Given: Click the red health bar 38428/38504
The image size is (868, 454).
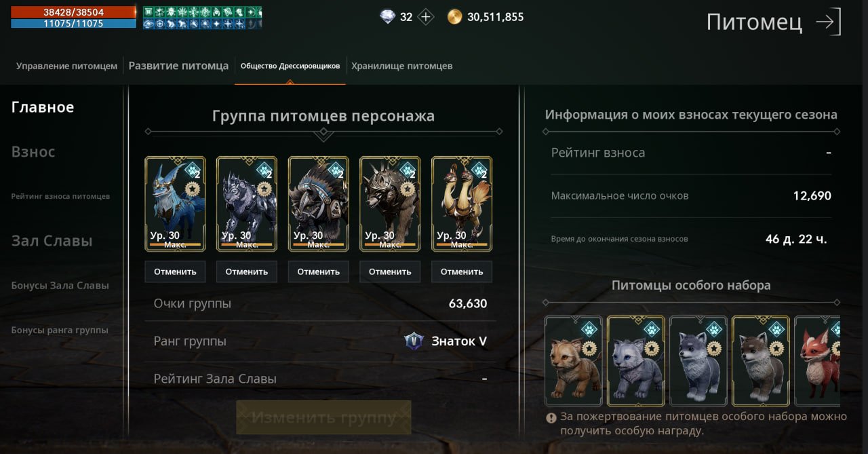Looking at the screenshot, I should tap(73, 12).
